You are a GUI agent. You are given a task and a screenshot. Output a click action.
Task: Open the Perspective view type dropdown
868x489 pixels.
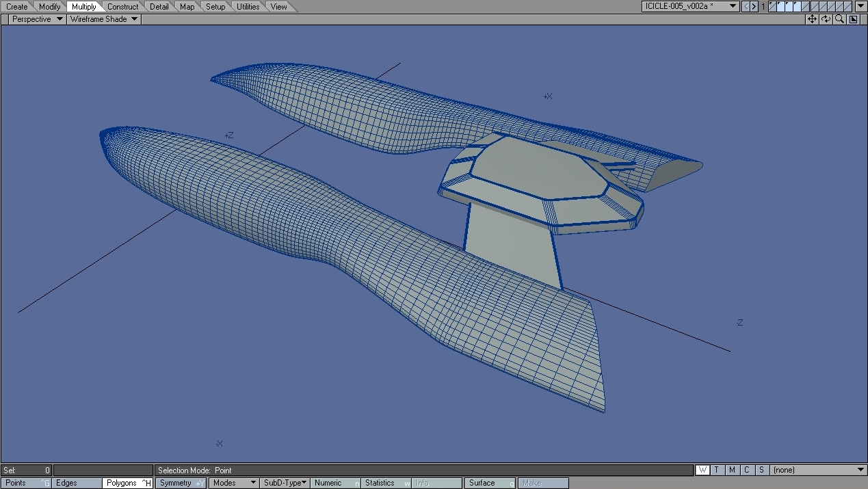(x=37, y=19)
